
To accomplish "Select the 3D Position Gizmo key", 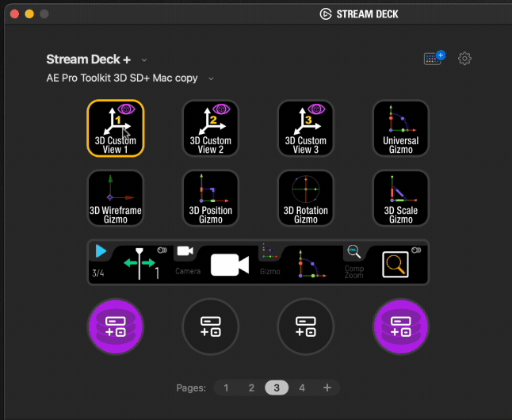I will [x=211, y=198].
